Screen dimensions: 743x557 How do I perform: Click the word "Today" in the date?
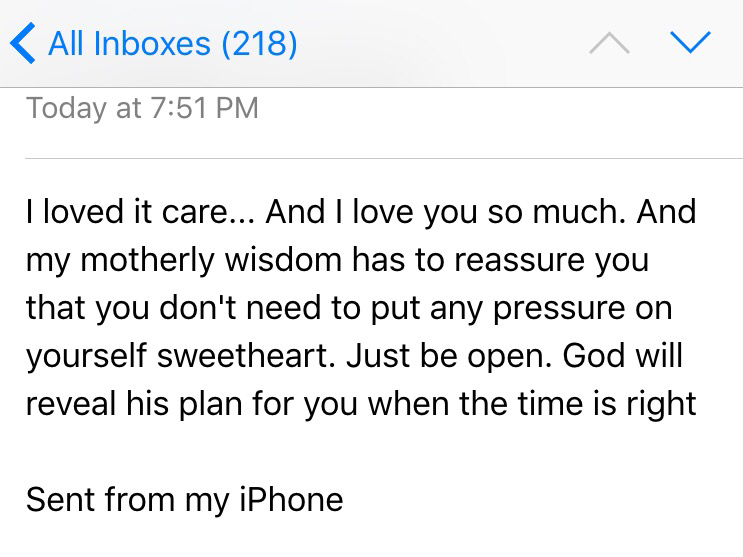[x=65, y=108]
